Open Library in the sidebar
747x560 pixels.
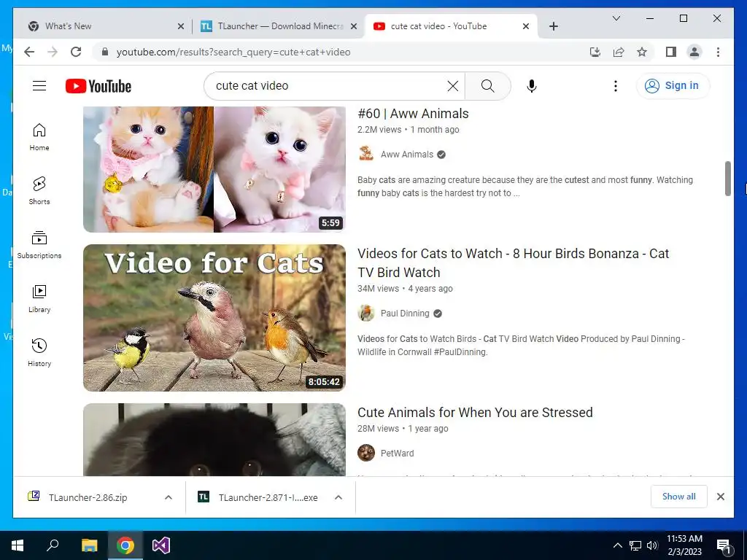coord(39,298)
